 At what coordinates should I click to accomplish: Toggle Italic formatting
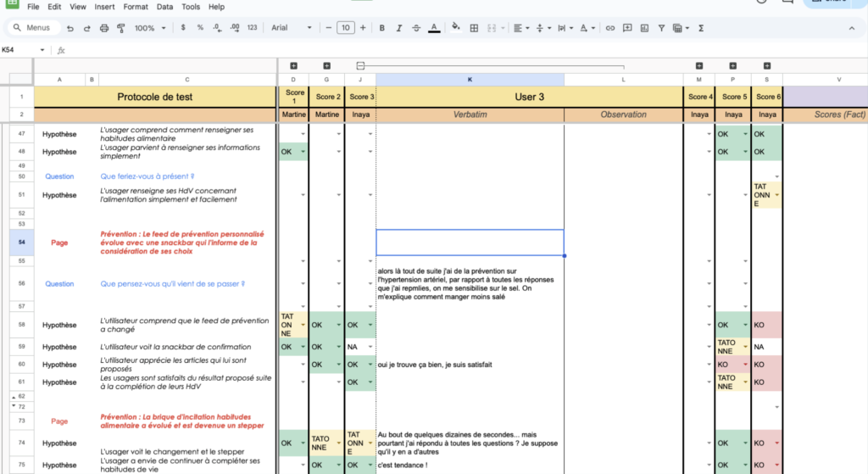coord(399,28)
